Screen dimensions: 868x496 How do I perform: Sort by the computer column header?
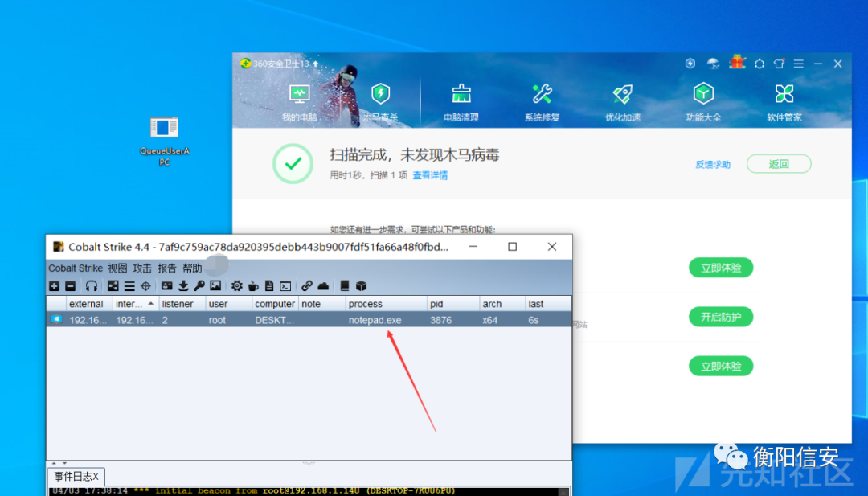click(x=275, y=304)
